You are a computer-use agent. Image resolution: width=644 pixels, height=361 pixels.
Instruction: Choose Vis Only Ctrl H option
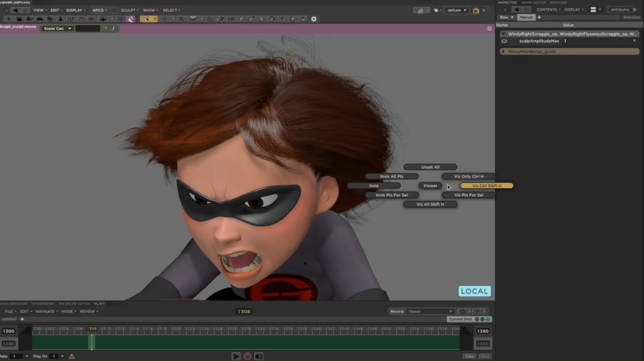click(469, 176)
